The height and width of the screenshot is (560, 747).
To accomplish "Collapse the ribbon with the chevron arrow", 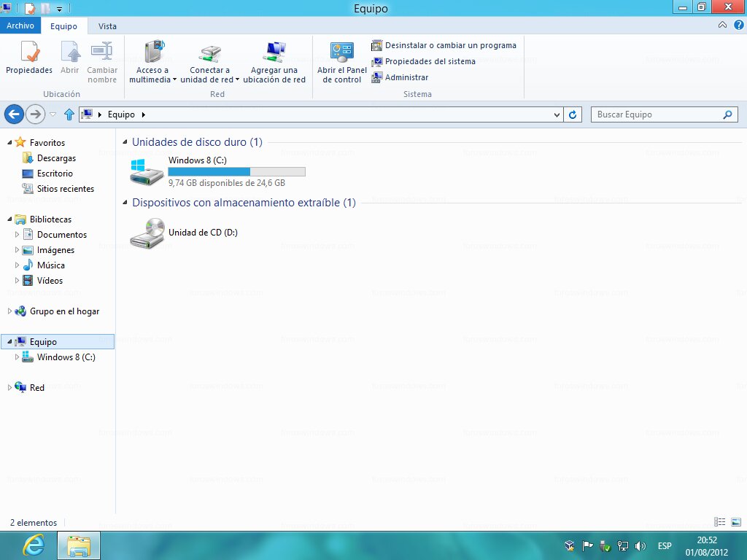I will click(722, 26).
